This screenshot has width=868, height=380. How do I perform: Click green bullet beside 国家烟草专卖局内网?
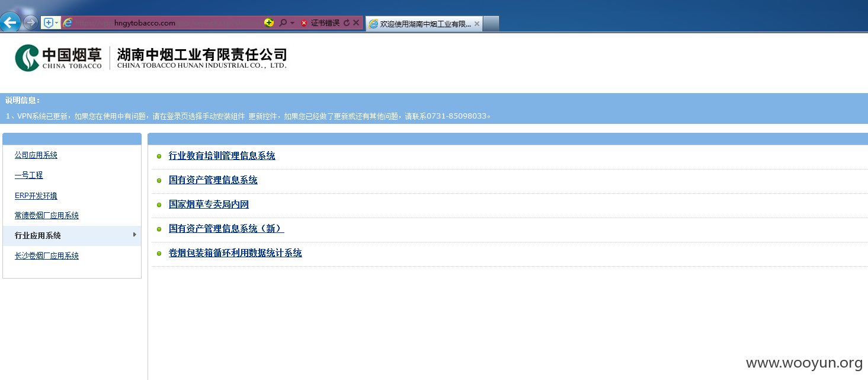pos(159,205)
